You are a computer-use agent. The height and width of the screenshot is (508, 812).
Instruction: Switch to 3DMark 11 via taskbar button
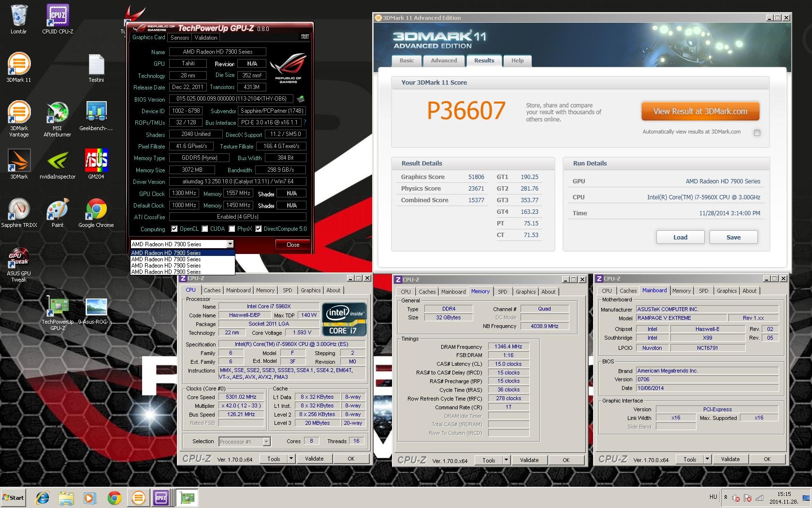pyautogui.click(x=138, y=497)
